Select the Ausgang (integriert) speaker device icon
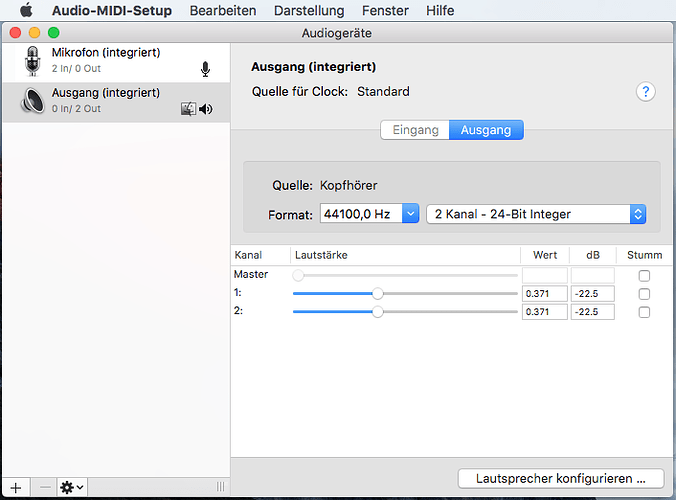The image size is (676, 500). pos(32,101)
